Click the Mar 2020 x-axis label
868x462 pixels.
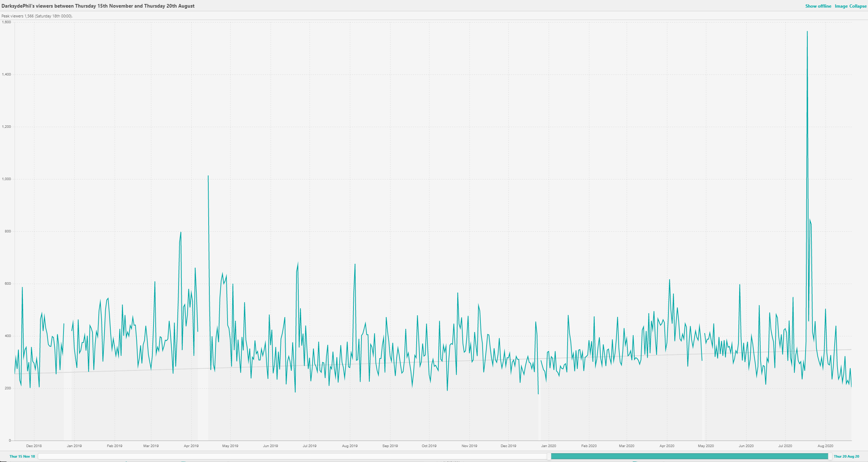click(x=627, y=446)
